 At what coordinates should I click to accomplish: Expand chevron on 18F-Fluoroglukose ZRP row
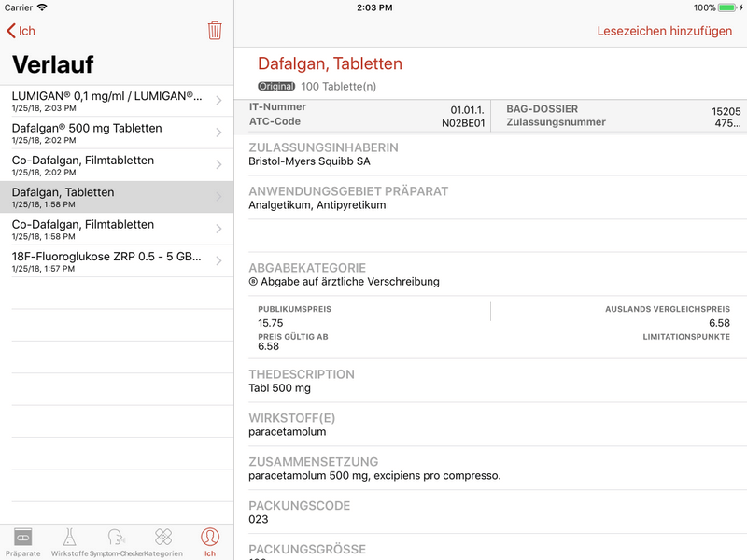coord(218,260)
